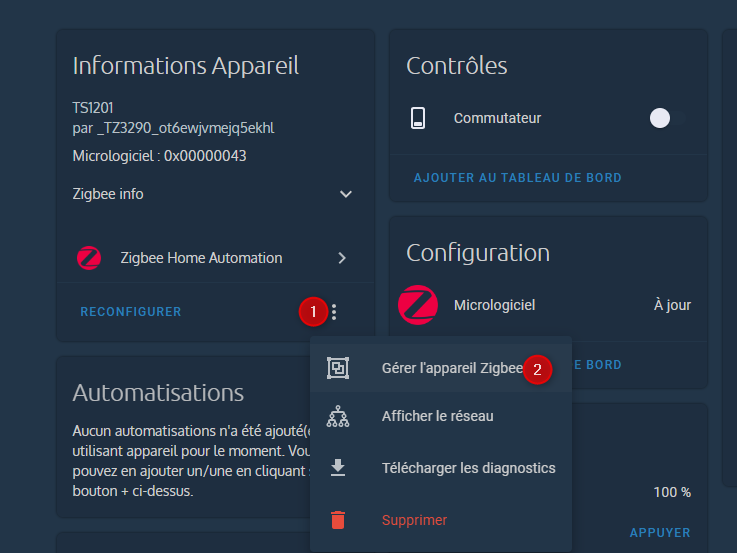
Task: Select Supprimer menu entry
Action: coord(441,520)
